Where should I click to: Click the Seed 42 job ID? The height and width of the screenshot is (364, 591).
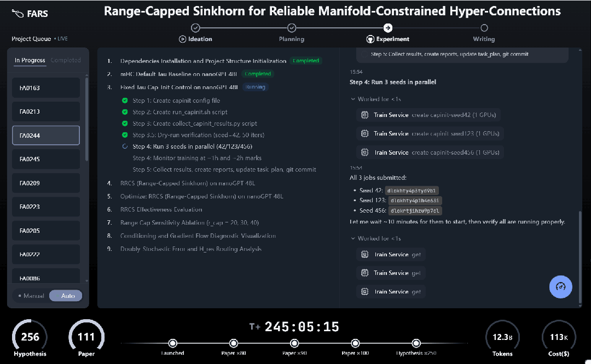(412, 191)
